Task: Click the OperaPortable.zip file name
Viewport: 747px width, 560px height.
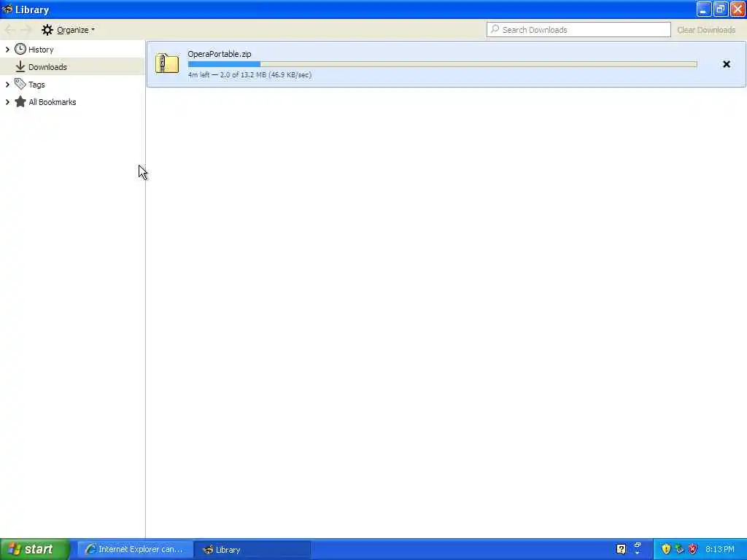Action: pyautogui.click(x=219, y=54)
